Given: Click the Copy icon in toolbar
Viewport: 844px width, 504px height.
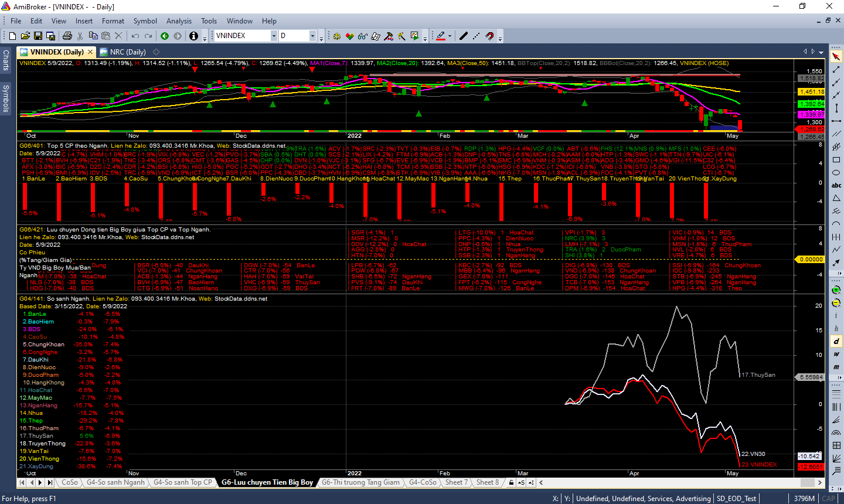Looking at the screenshot, I should click(x=93, y=36).
